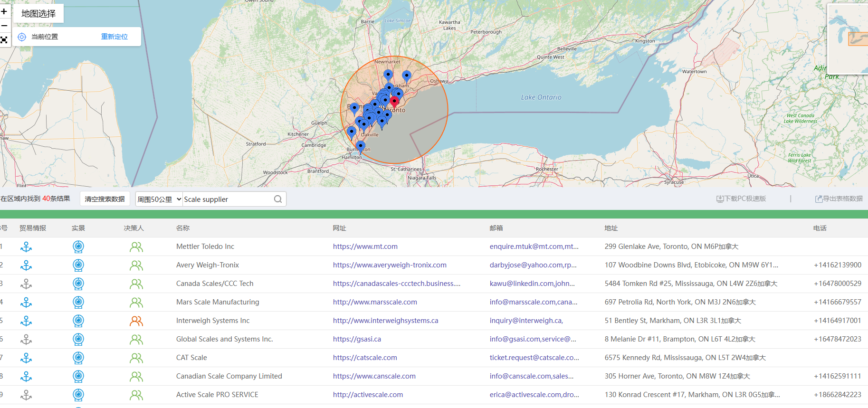View decision makers for Global Scales and Systems
868x408 pixels.
click(136, 340)
